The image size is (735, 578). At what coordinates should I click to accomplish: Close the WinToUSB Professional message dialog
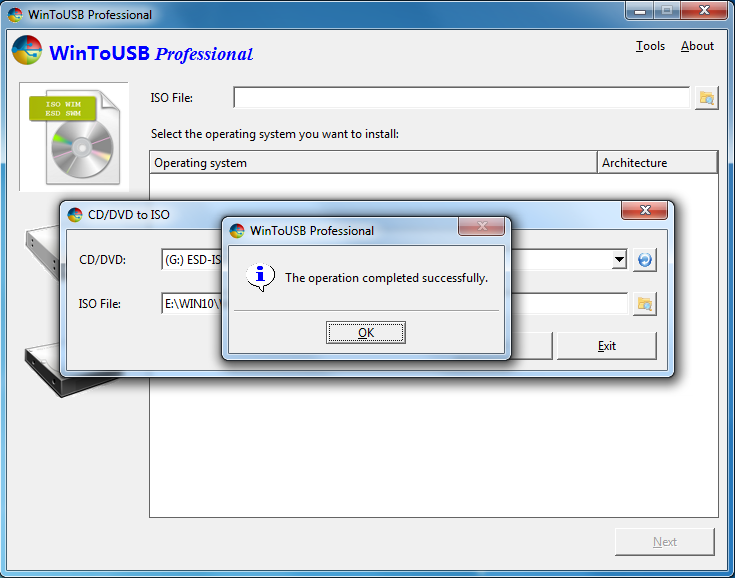[x=482, y=226]
